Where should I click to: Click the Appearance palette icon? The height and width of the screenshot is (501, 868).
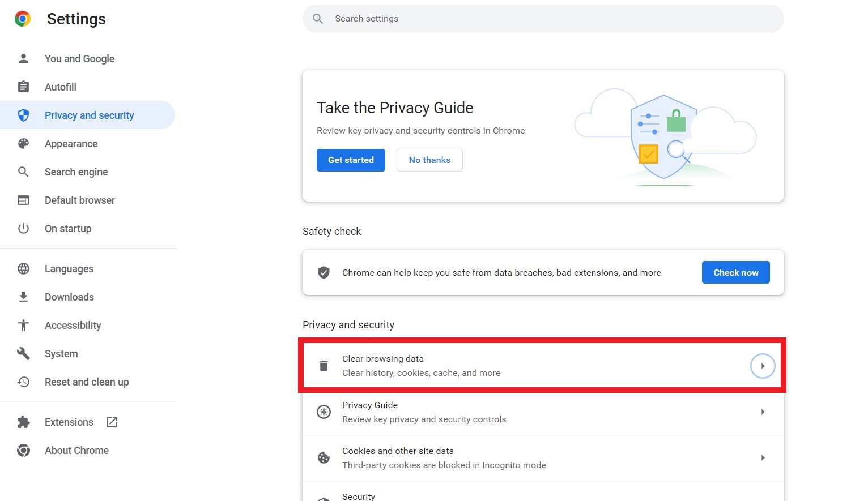23,143
